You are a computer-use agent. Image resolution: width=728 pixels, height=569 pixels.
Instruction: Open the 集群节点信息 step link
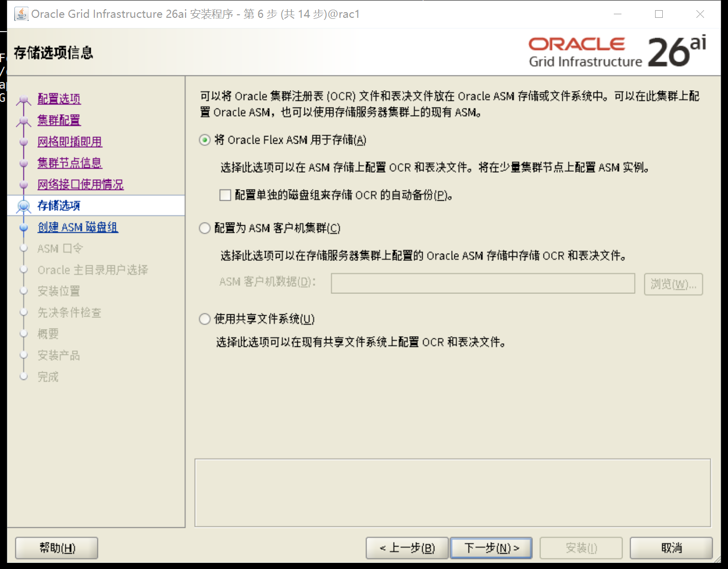coord(70,163)
